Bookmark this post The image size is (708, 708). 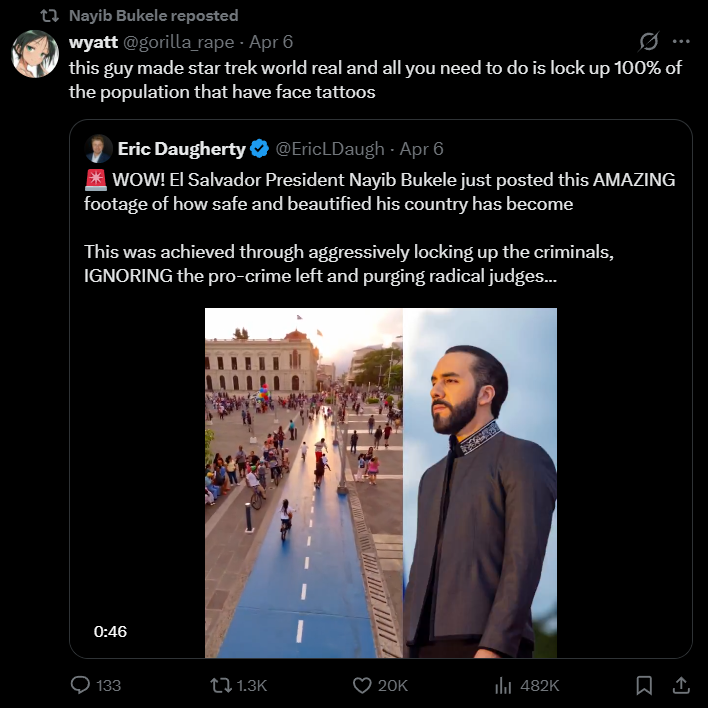645,685
